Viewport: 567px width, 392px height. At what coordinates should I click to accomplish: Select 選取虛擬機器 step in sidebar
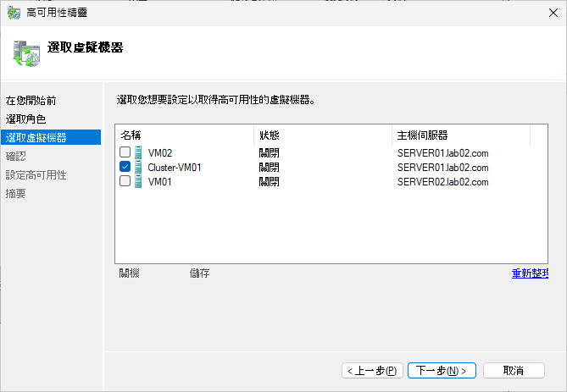pos(36,137)
